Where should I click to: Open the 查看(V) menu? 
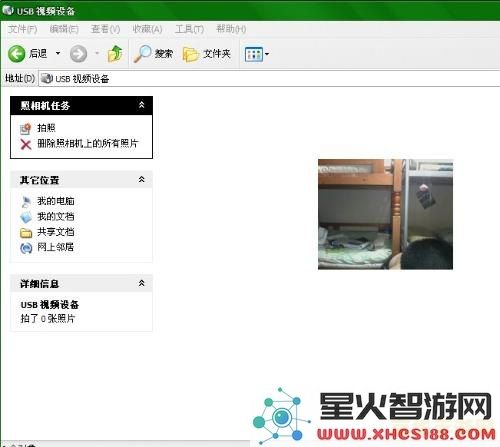tap(105, 29)
